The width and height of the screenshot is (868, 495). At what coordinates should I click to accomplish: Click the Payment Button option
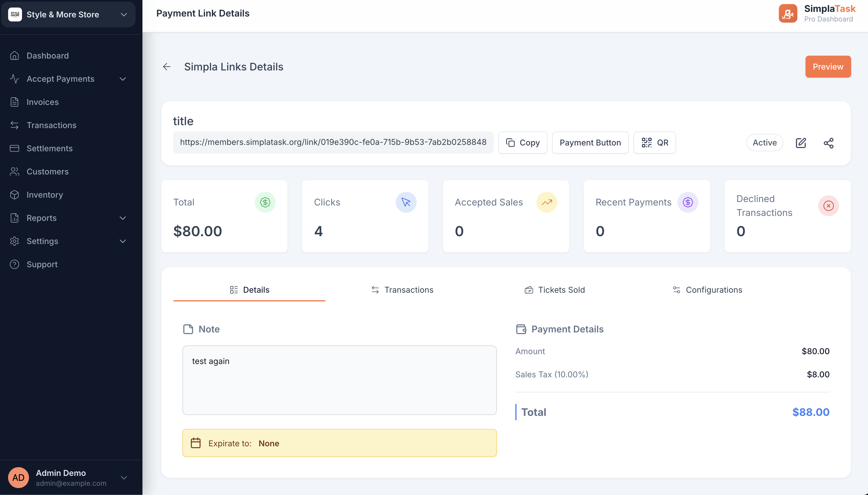(x=590, y=143)
